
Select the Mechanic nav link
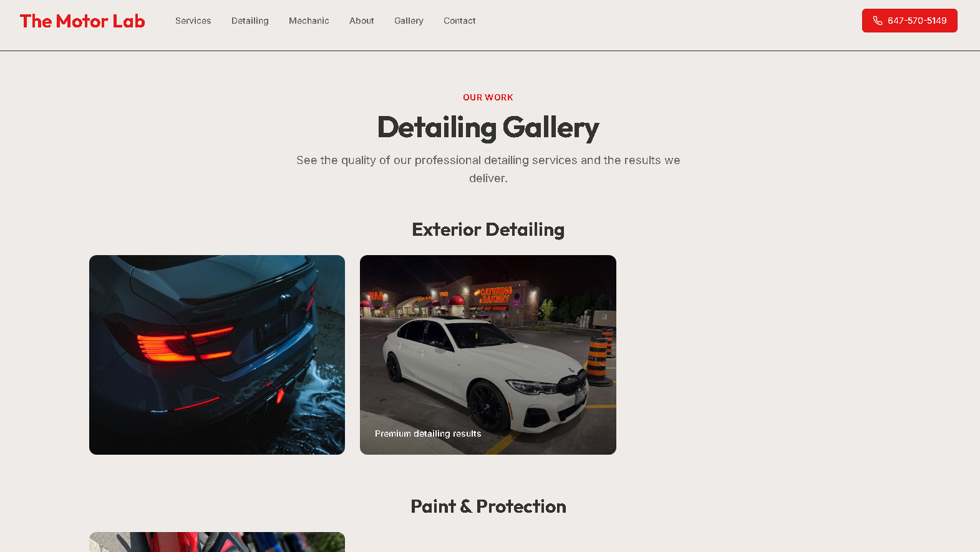[309, 21]
